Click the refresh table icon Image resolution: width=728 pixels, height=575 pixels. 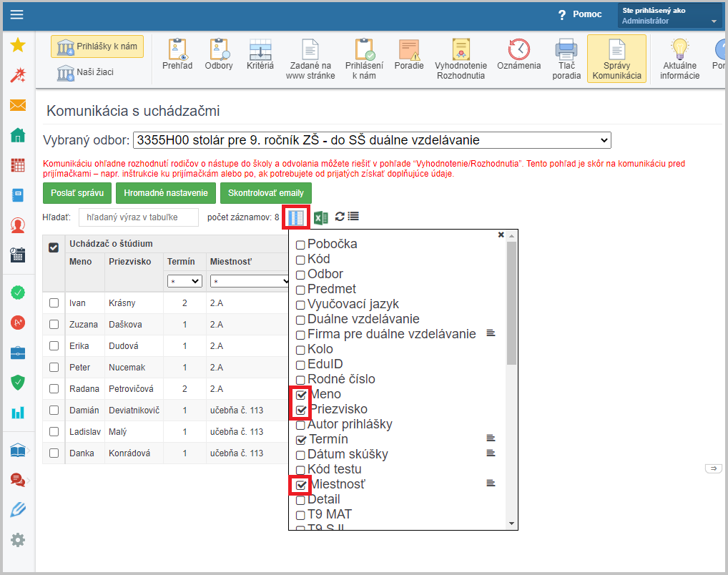(340, 217)
